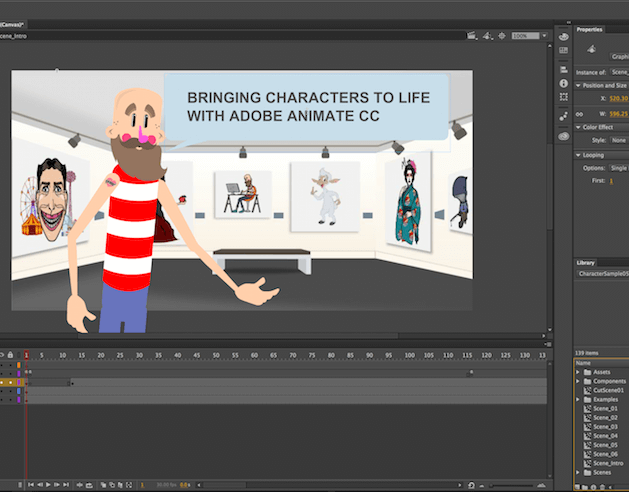Viewport: 629px width, 492px height.
Task: Expand the Scenes folder in Library
Action: tap(578, 472)
